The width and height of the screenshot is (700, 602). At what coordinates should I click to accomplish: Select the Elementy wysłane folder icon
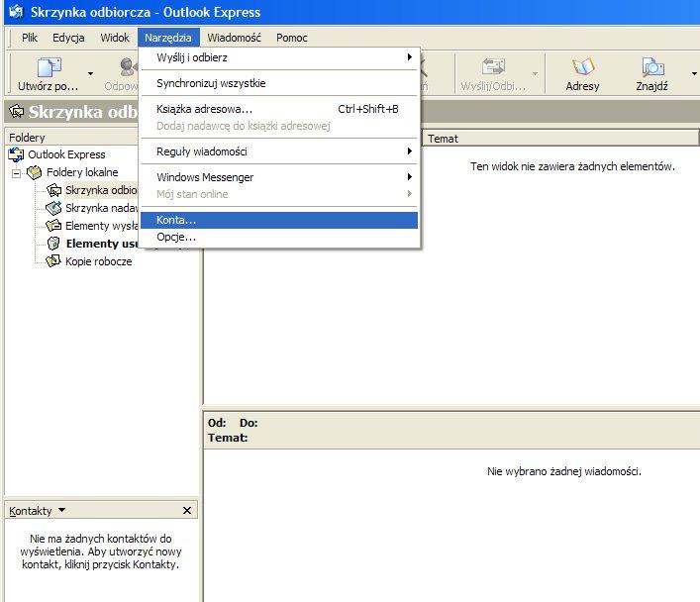tap(53, 226)
